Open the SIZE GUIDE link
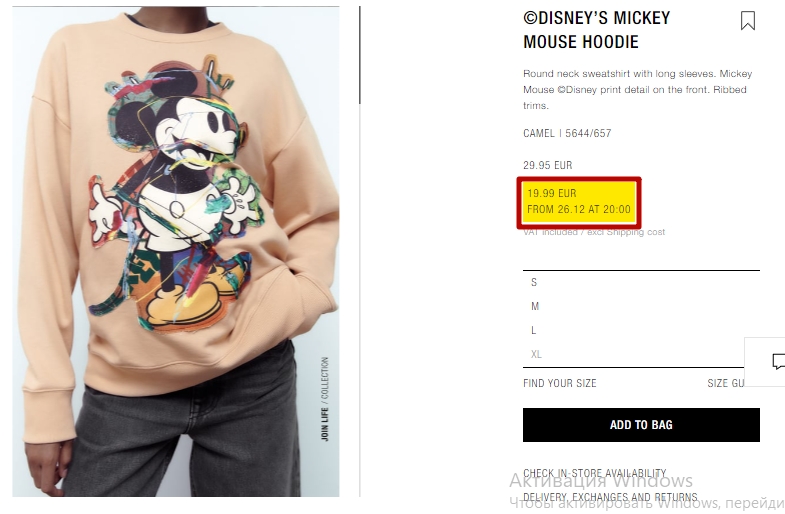 coord(725,383)
